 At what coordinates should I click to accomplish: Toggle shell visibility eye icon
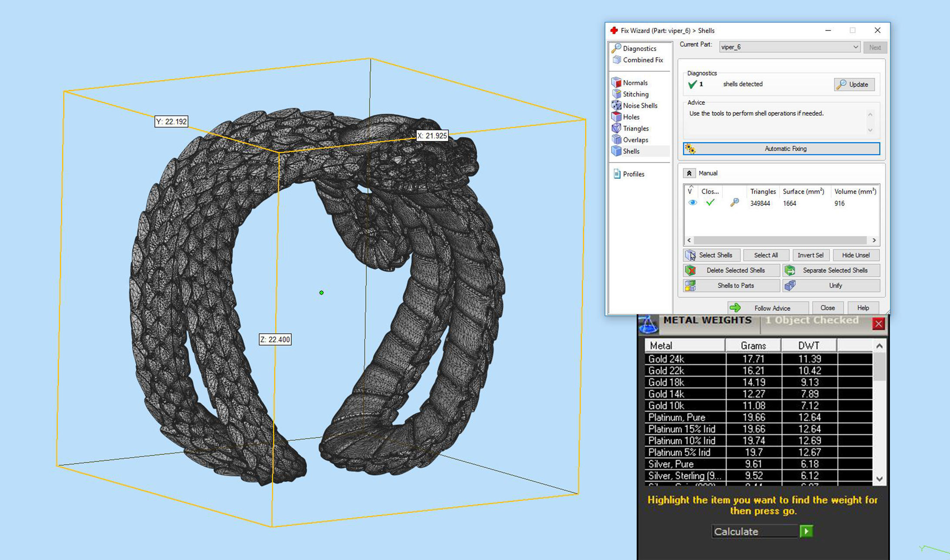[x=692, y=203]
